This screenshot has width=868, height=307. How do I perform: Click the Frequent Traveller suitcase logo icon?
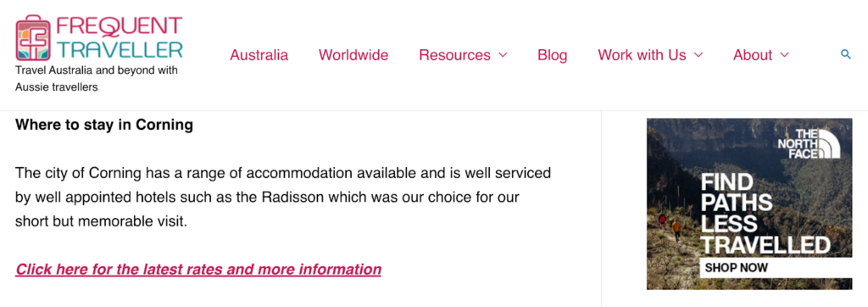click(33, 37)
